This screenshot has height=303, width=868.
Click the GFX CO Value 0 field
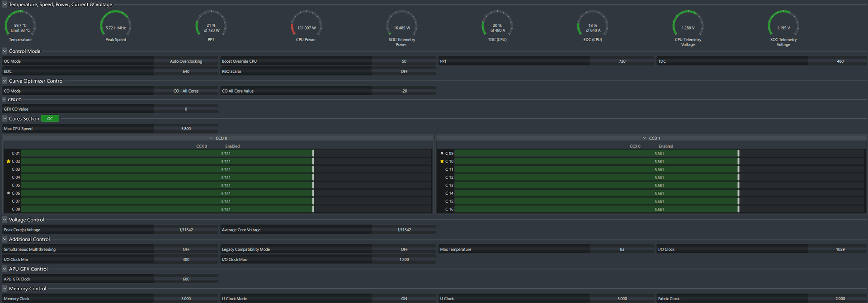[186, 109]
